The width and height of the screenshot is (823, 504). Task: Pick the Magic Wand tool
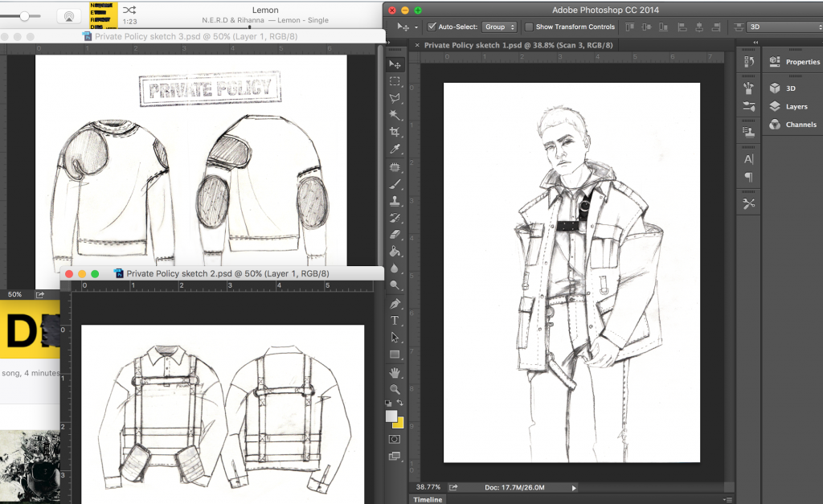pyautogui.click(x=395, y=116)
